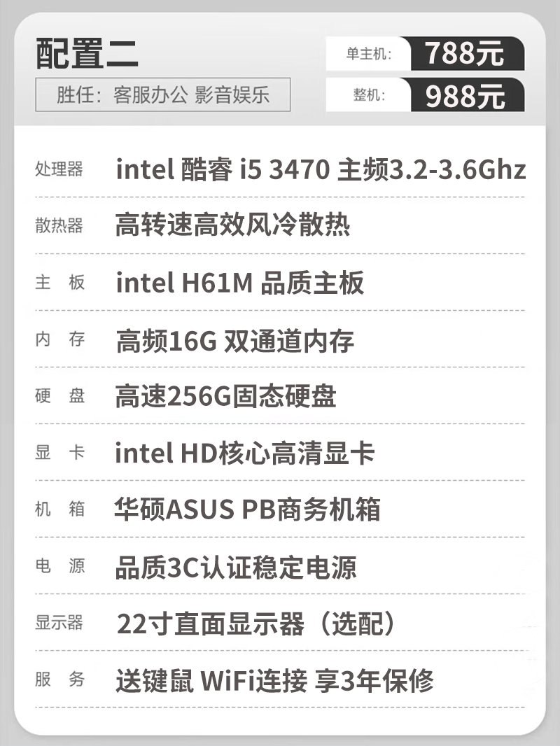Click 高速256G固态硬盘 text
The width and height of the screenshot is (560, 746).
(226, 396)
